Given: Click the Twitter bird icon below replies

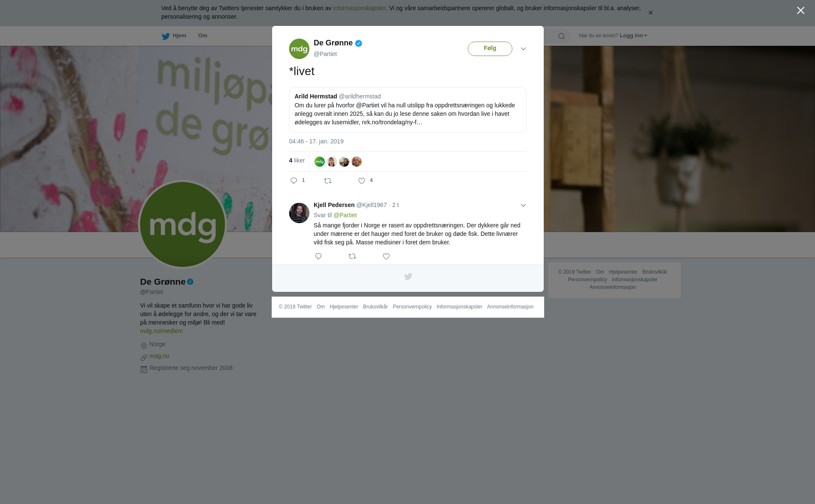Looking at the screenshot, I should (408, 277).
